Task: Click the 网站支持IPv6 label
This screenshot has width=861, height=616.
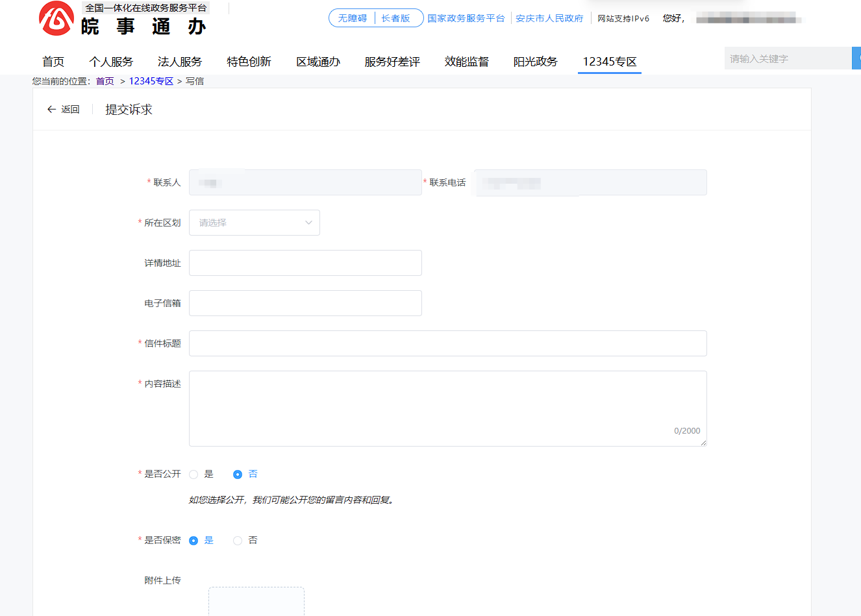Action: 622,18
